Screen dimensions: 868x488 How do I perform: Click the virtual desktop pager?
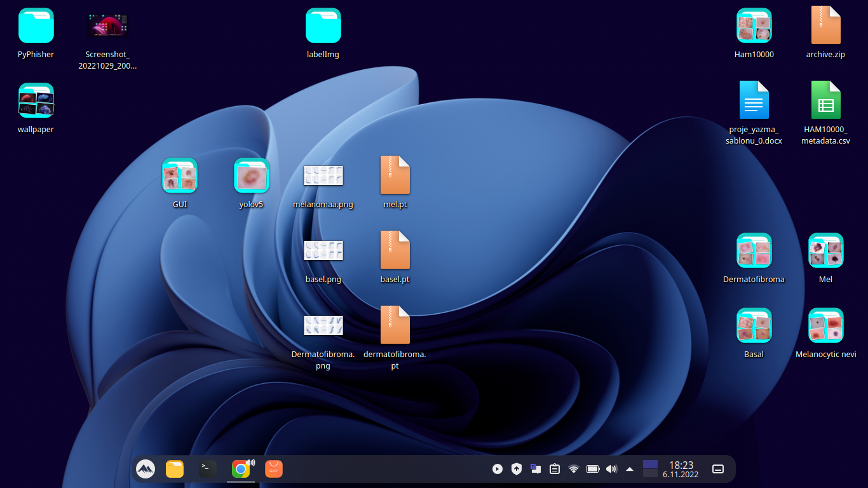[x=650, y=469]
